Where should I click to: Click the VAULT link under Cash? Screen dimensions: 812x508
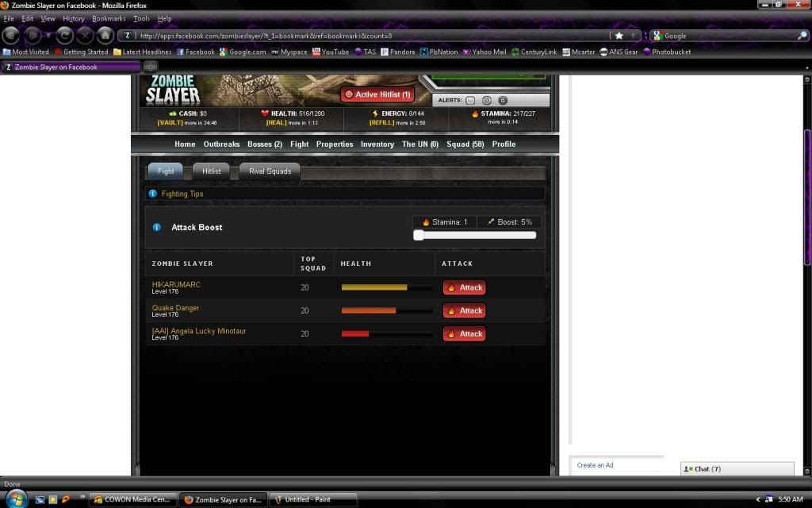pyautogui.click(x=170, y=123)
